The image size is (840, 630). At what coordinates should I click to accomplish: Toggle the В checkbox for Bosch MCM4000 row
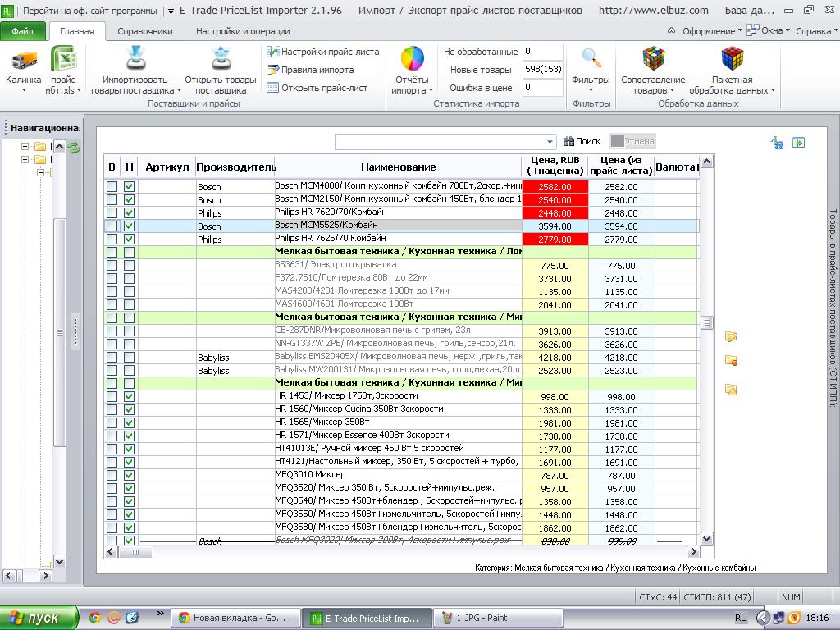click(x=112, y=187)
